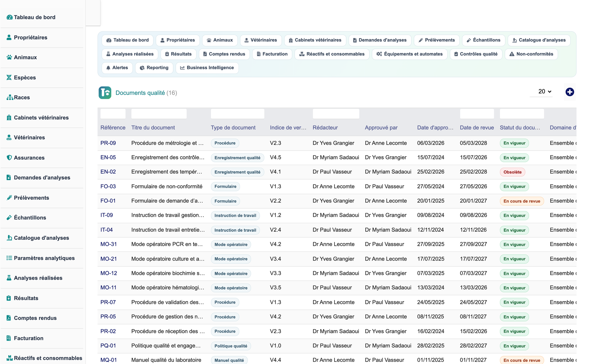The height and width of the screenshot is (364, 589).
Task: Sort by Indice de version column header
Action: (288, 128)
